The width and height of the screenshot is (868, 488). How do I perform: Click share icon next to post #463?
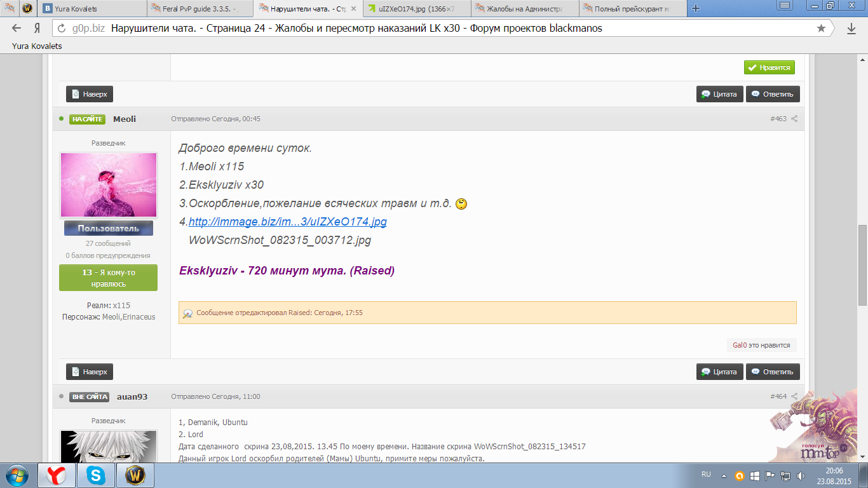[794, 119]
